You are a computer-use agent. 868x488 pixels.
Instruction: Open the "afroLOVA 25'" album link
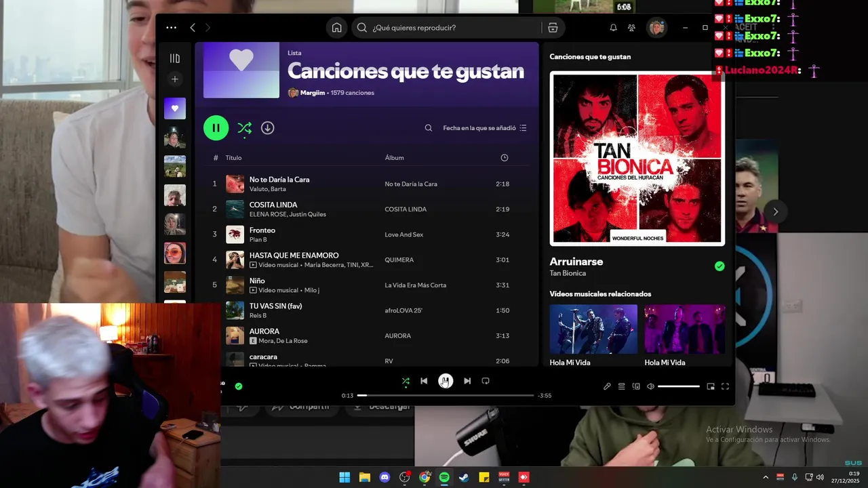pyautogui.click(x=403, y=310)
